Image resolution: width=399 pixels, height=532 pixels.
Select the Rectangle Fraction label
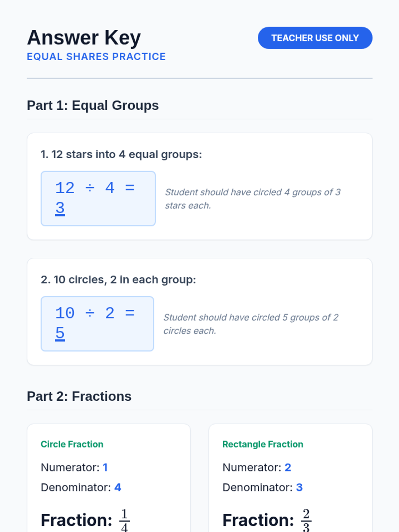pyautogui.click(x=263, y=444)
